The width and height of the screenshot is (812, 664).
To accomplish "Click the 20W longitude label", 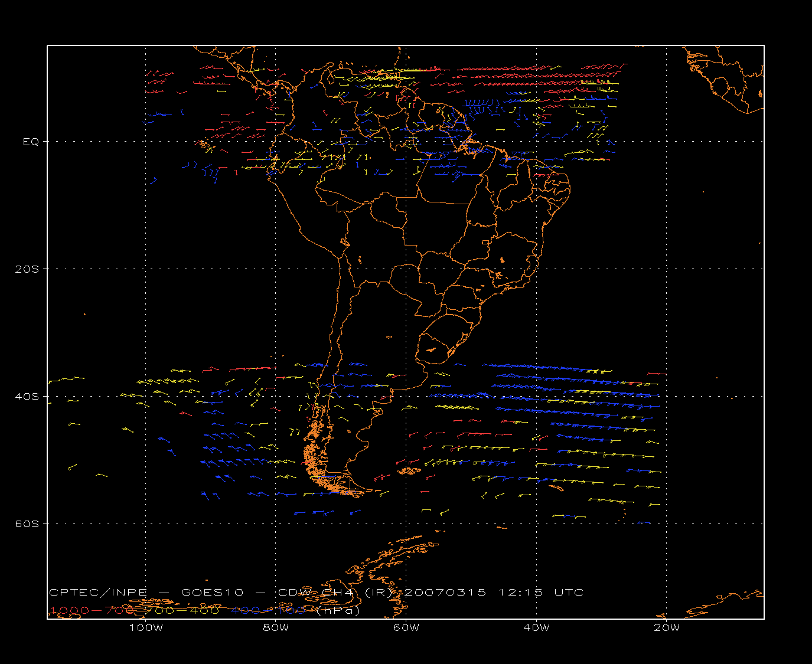I will click(667, 627).
